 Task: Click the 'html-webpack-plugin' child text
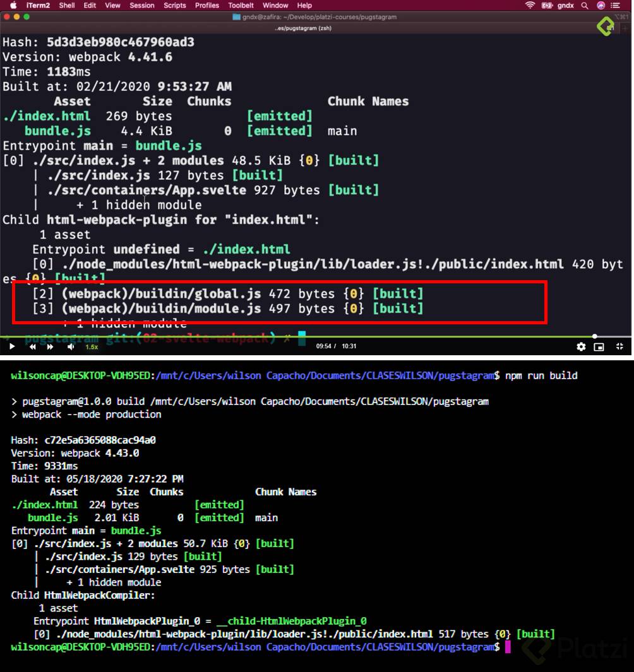coord(117,220)
